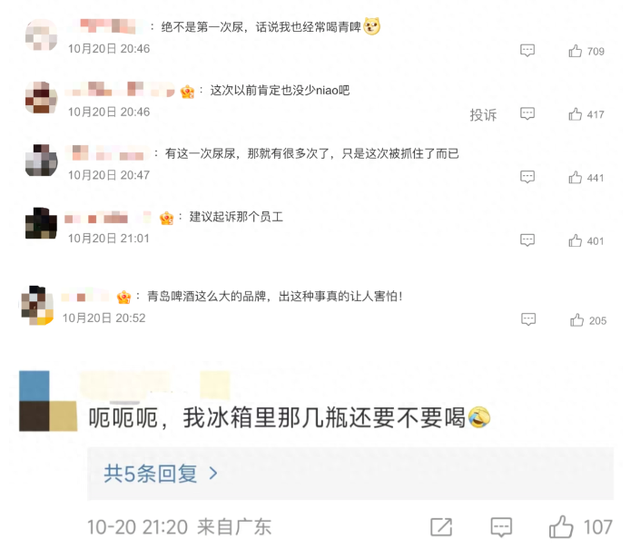The image size is (640, 548).
Task: Like the comment with 441 likes
Action: 575,177
